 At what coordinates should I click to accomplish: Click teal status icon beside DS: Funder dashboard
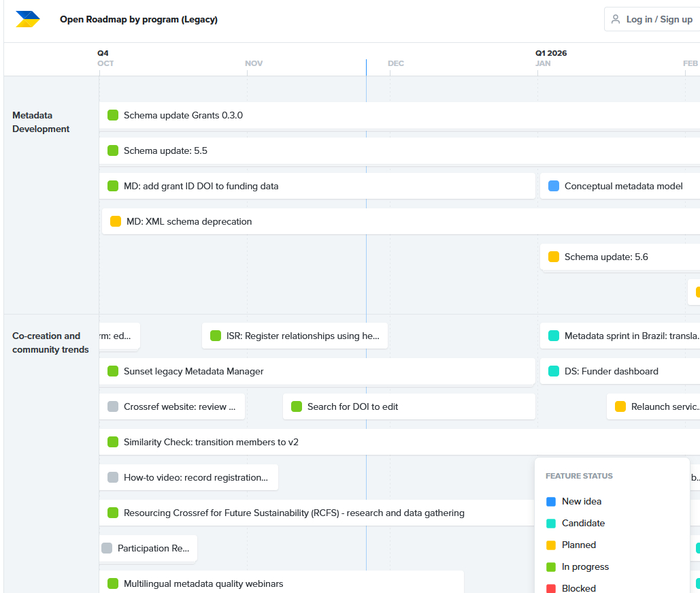[554, 371]
